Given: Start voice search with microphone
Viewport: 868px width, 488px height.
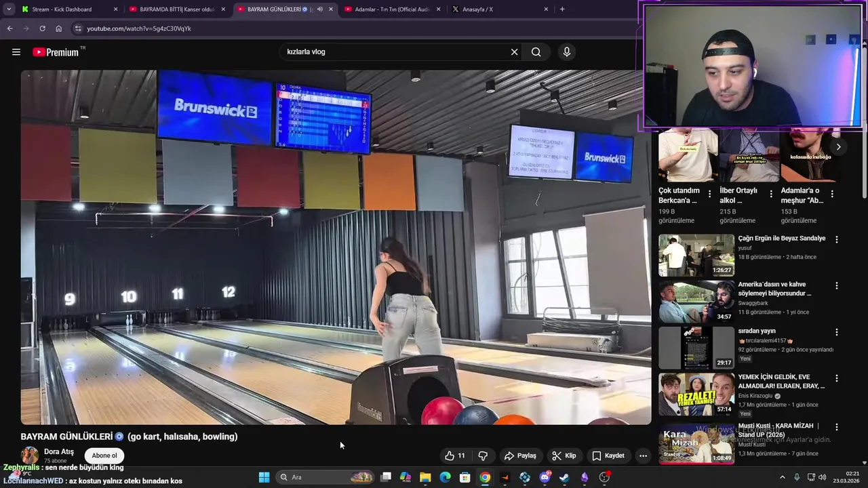Looking at the screenshot, I should click(x=567, y=52).
